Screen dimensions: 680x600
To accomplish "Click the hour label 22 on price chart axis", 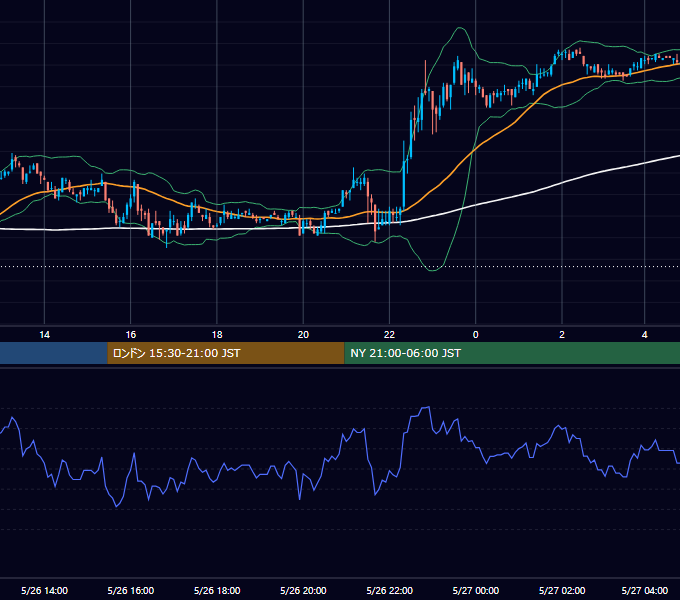I will click(389, 335).
